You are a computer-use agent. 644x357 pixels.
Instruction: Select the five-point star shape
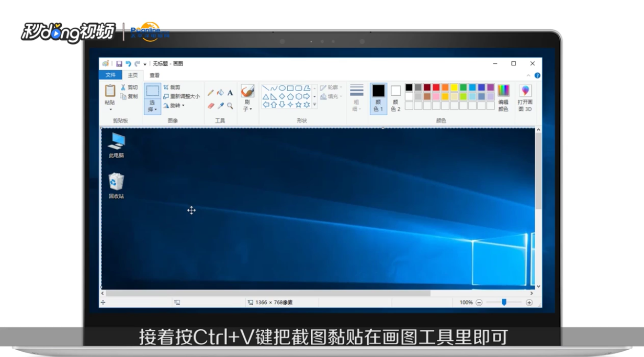(299, 105)
